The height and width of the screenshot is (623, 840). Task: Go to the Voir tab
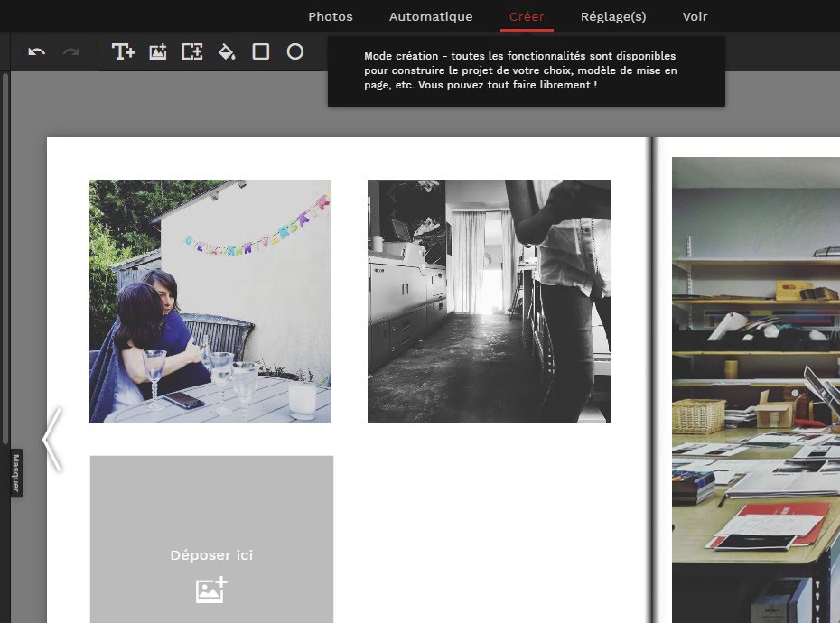(x=695, y=16)
